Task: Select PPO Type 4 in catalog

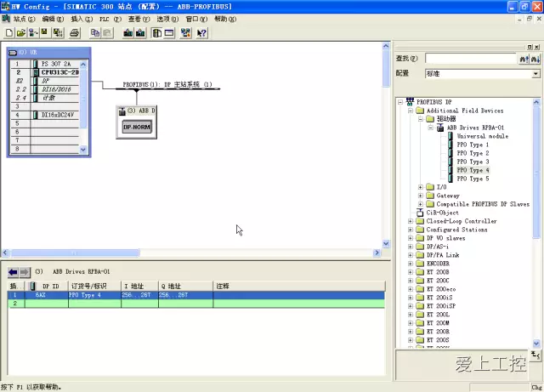Action: [473, 170]
